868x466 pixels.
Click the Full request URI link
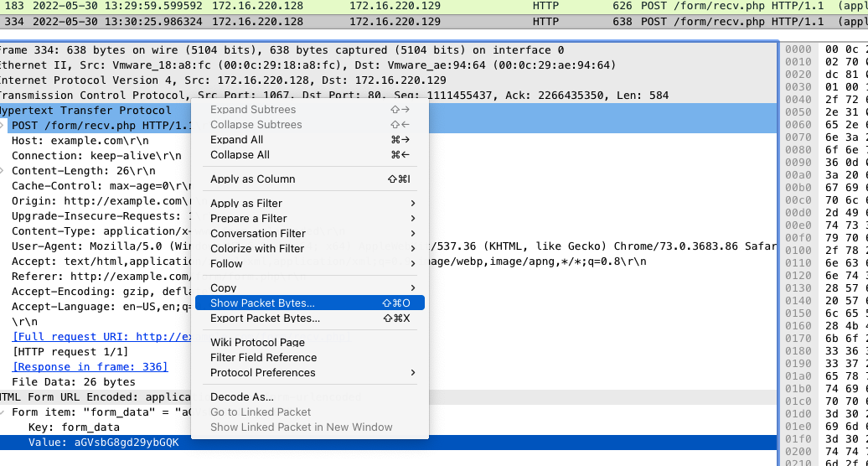101,336
